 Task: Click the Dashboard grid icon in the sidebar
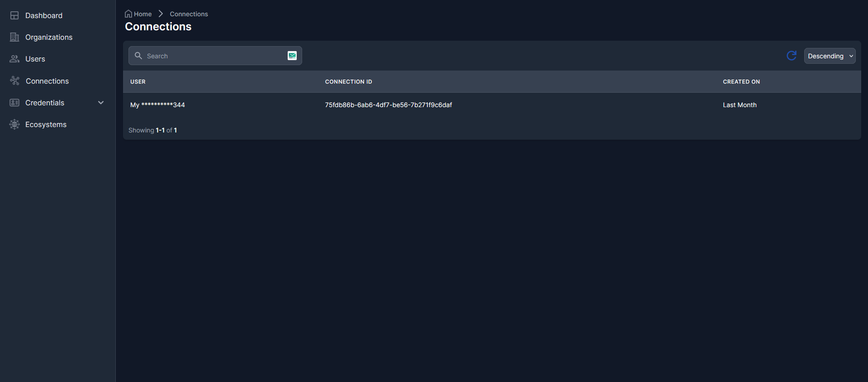tap(14, 15)
